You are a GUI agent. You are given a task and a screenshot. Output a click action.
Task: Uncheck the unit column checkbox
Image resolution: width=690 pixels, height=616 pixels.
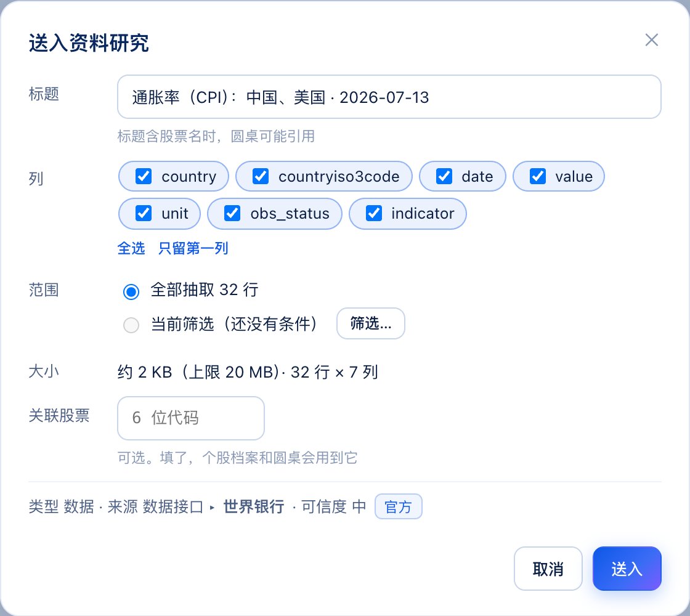(144, 213)
